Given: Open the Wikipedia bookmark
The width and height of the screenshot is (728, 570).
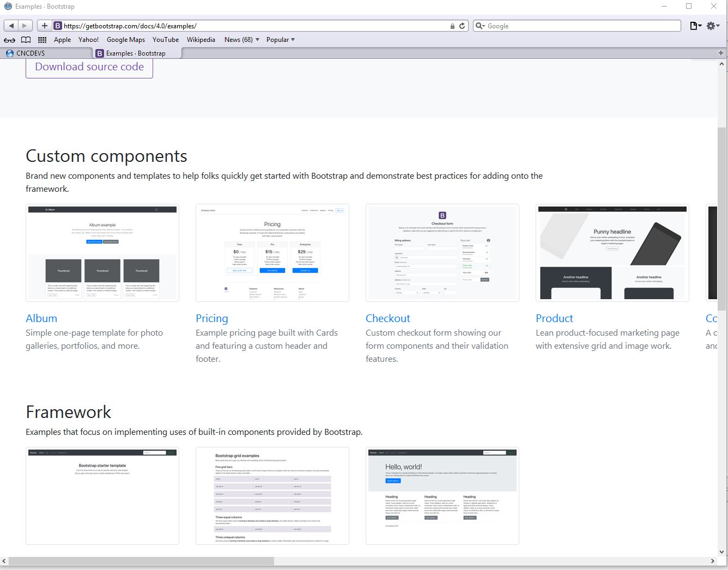Looking at the screenshot, I should [x=201, y=40].
